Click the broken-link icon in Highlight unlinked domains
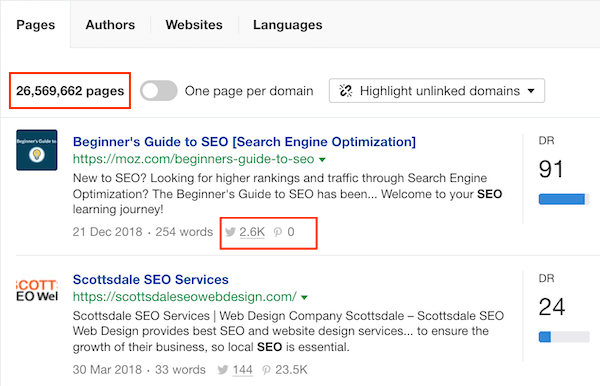Screen dimensions: 600x386 point(346,91)
